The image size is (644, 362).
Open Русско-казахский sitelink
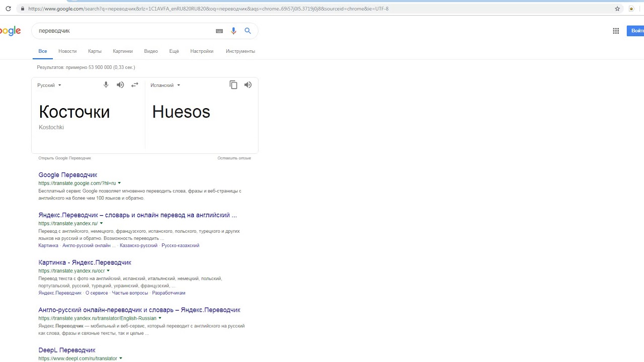pyautogui.click(x=181, y=245)
